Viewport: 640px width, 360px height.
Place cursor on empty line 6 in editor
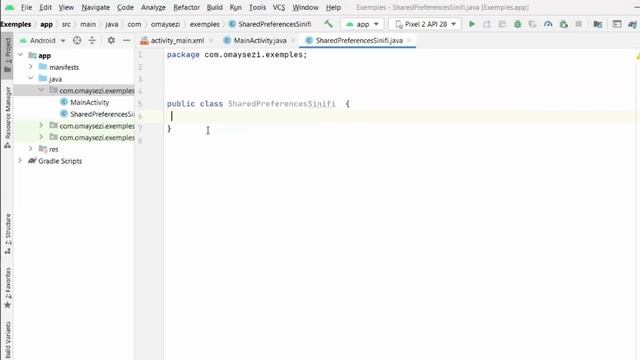[400, 116]
